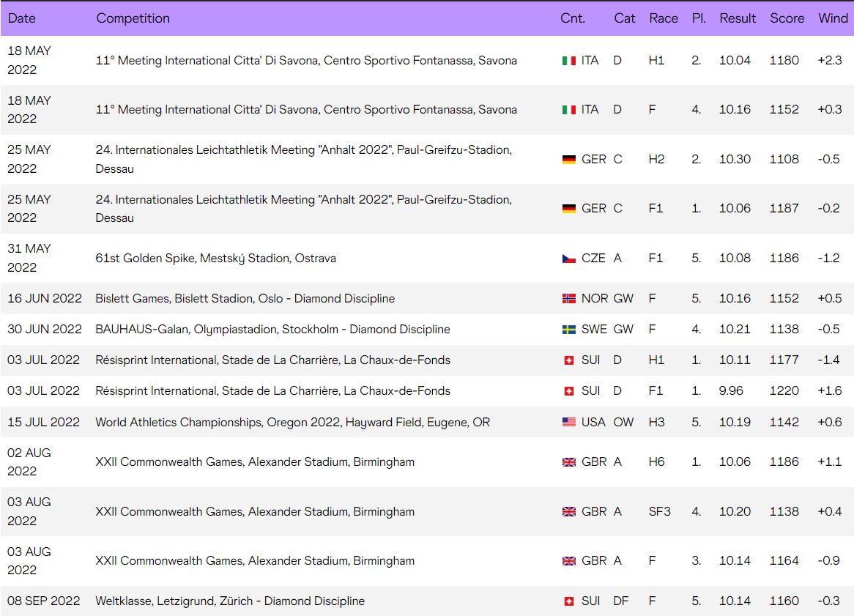Select the 10.30 result cell
The width and height of the screenshot is (854, 616).
click(x=735, y=159)
